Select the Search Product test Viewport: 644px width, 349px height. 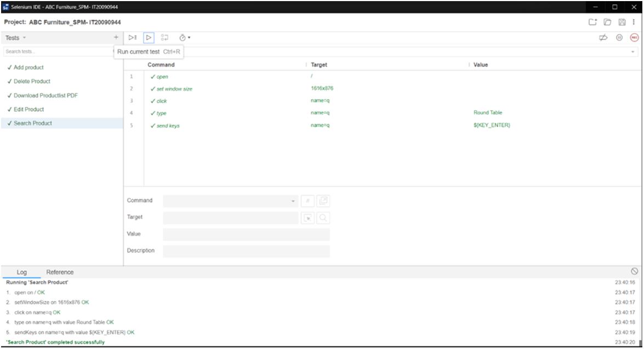click(x=62, y=123)
